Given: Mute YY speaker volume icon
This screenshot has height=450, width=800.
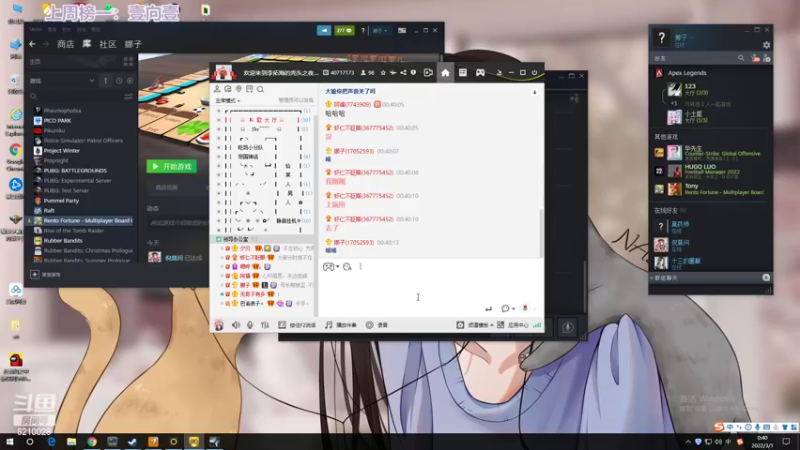Looking at the screenshot, I should (x=236, y=325).
